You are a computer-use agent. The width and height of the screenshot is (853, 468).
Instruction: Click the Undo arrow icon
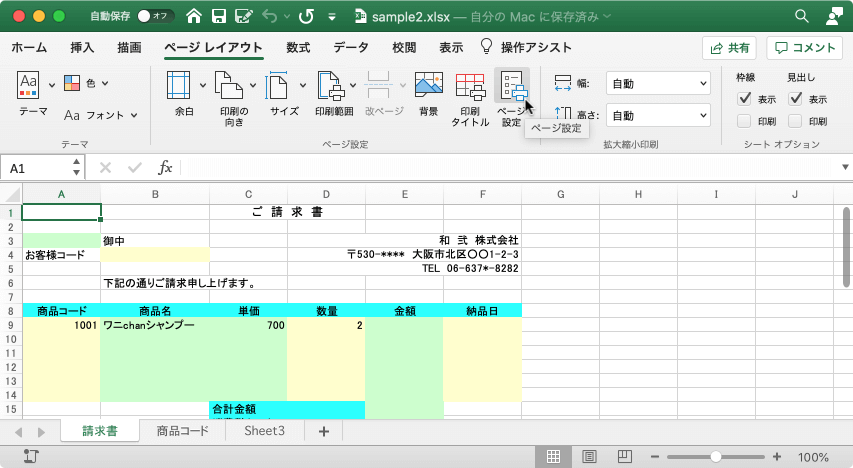tap(270, 16)
